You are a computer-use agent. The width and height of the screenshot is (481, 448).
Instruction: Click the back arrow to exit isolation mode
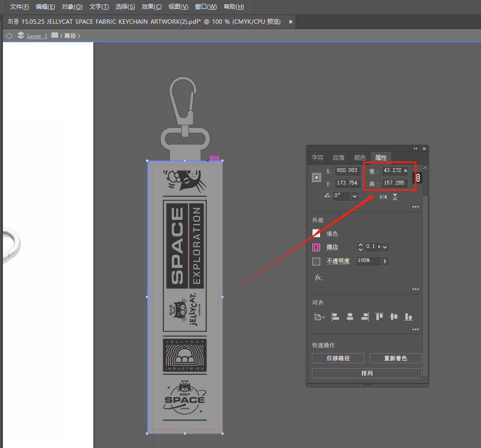click(x=9, y=36)
